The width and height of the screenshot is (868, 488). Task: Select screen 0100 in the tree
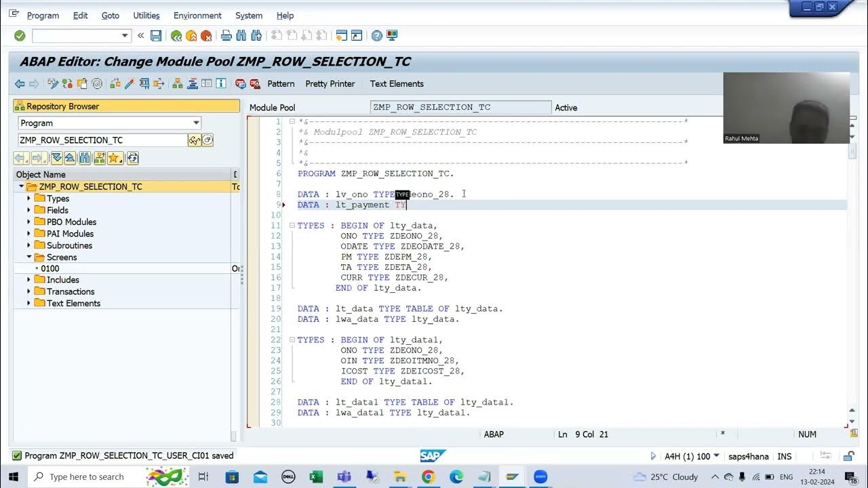tap(50, 268)
